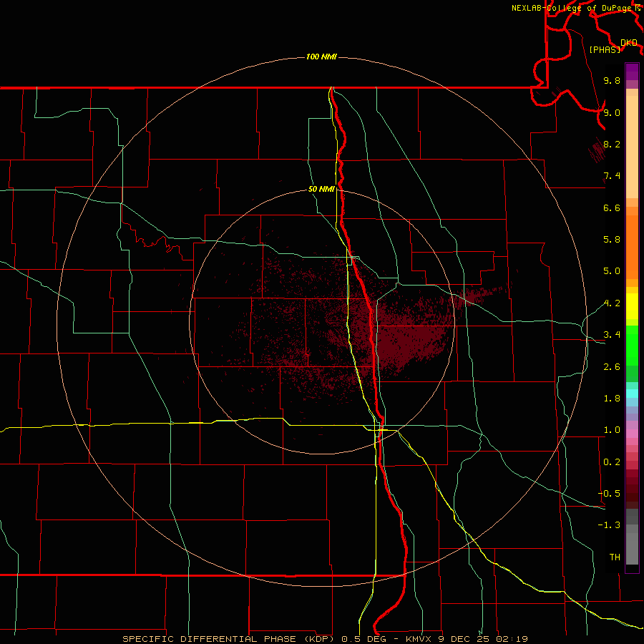The width and height of the screenshot is (644, 644).
Task: Click the 1.8 scale value
Action: (x=612, y=399)
